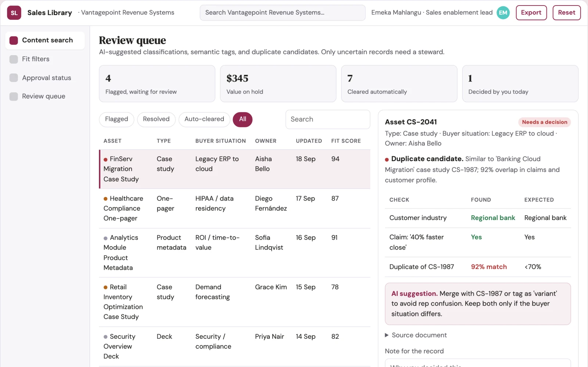Select the Auto-cleared filter tab
This screenshot has width=588, height=367.
point(204,119)
